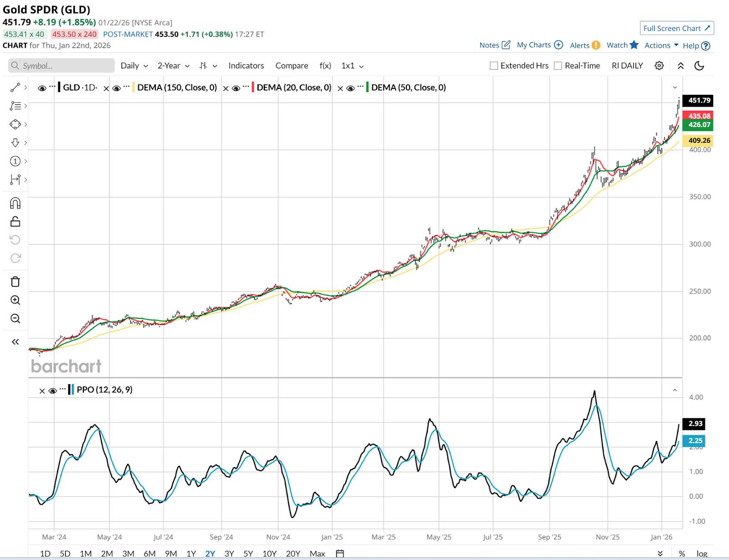Check the Real-Time checkbox
Screen dimensions: 729x560
tap(558, 66)
